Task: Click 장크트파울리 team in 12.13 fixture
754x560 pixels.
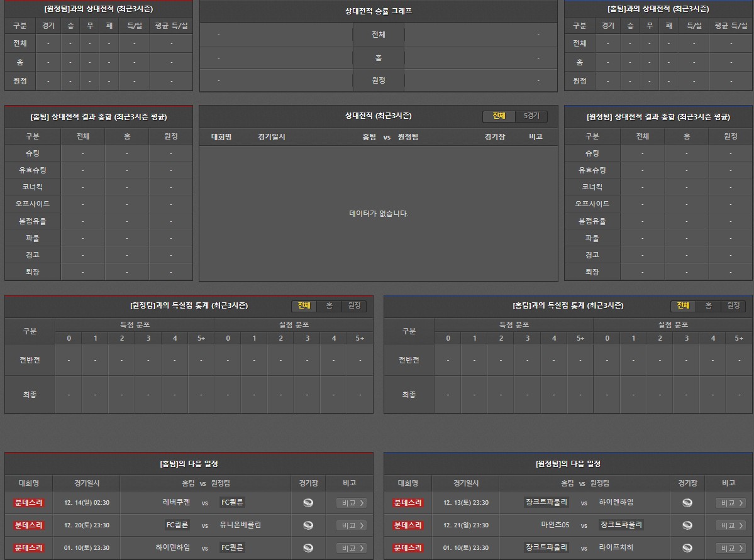Action: click(x=547, y=503)
